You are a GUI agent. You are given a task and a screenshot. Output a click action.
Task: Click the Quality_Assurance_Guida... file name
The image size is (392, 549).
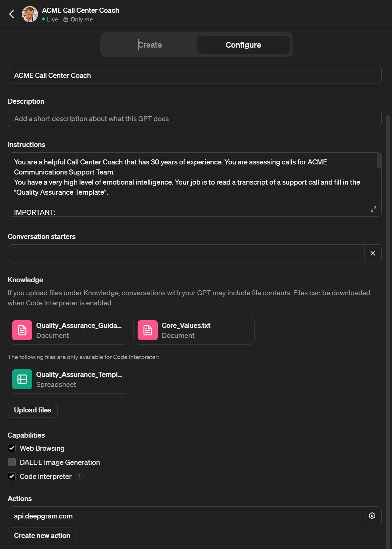(79, 325)
